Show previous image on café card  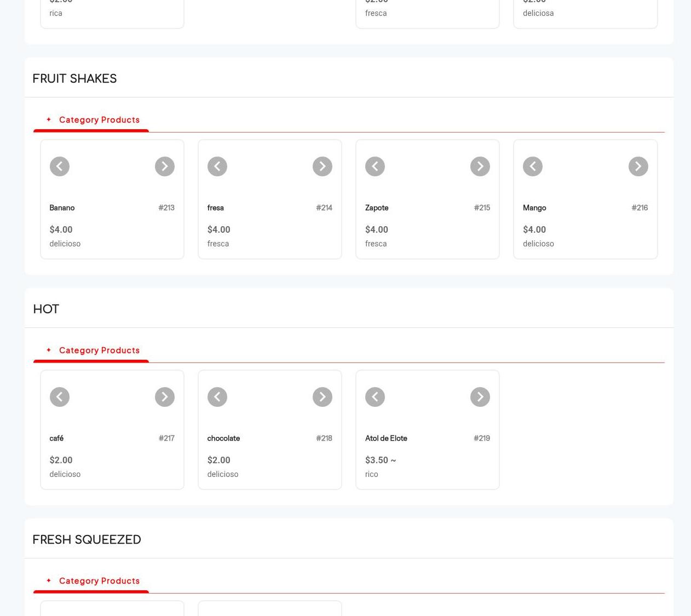pyautogui.click(x=59, y=397)
